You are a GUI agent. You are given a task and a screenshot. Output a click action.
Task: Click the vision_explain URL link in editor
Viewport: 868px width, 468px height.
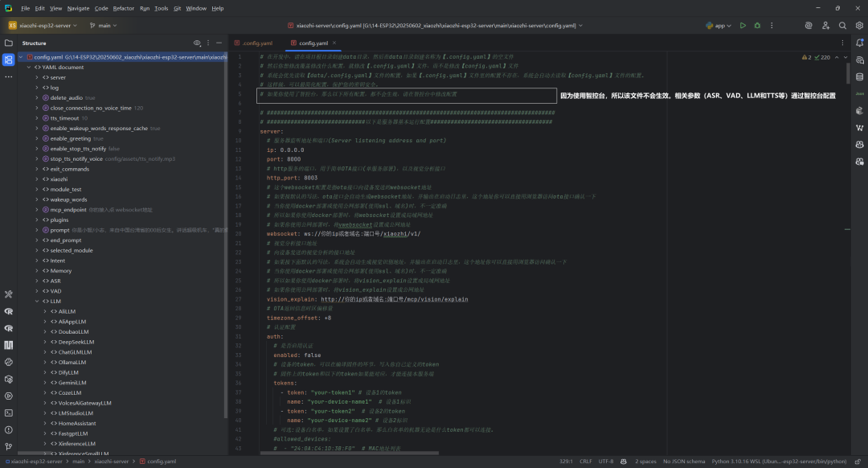tap(394, 299)
